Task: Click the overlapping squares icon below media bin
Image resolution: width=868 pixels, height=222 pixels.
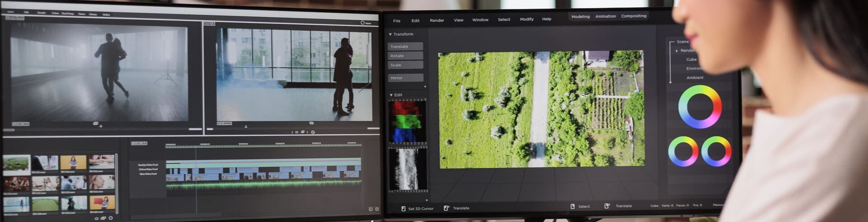Action: pyautogui.click(x=104, y=218)
